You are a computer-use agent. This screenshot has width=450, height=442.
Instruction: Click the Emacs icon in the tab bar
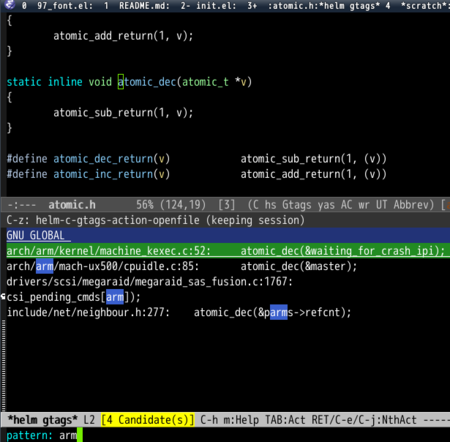tap(10, 5)
